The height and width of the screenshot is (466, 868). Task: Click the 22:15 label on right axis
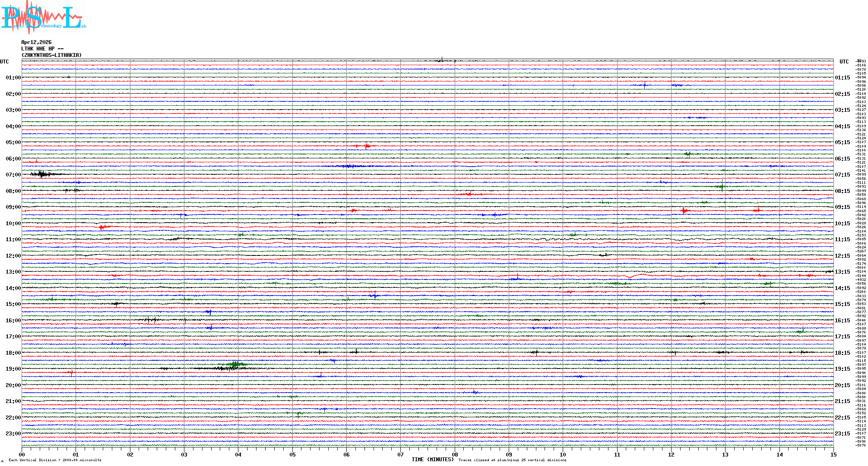[842, 418]
